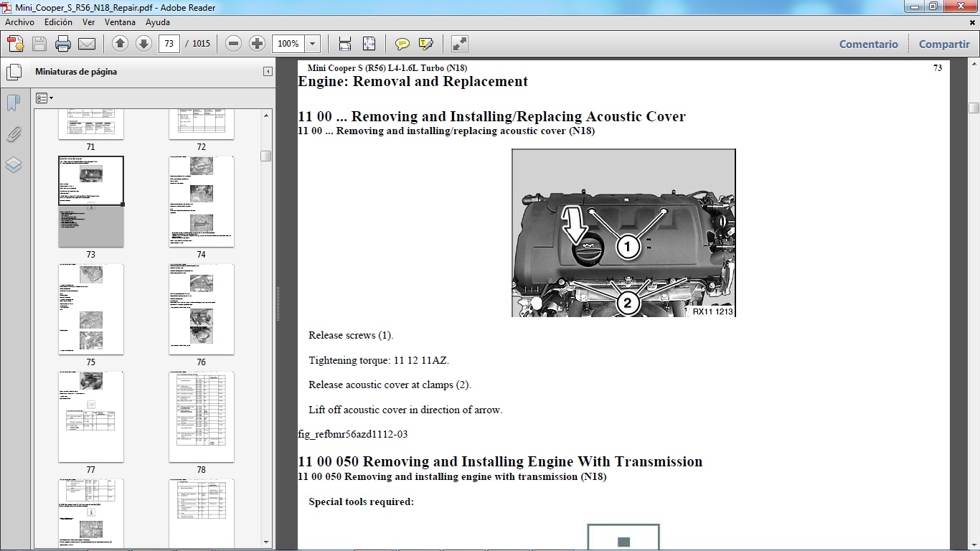The height and width of the screenshot is (551, 980).
Task: Select page 74 thumbnail
Action: [x=202, y=202]
